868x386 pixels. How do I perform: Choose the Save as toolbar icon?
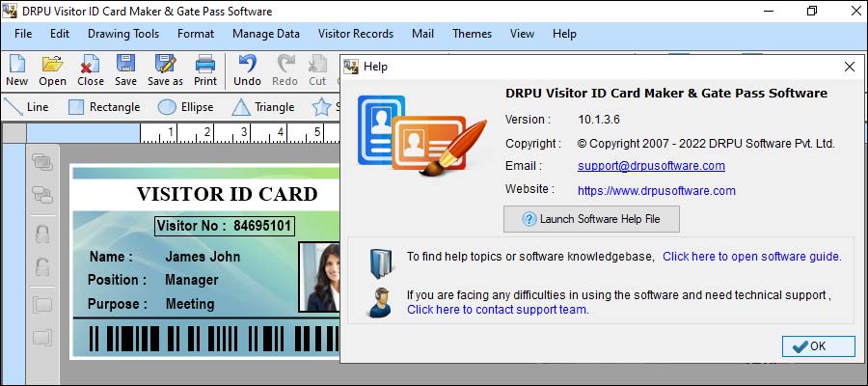click(x=165, y=64)
